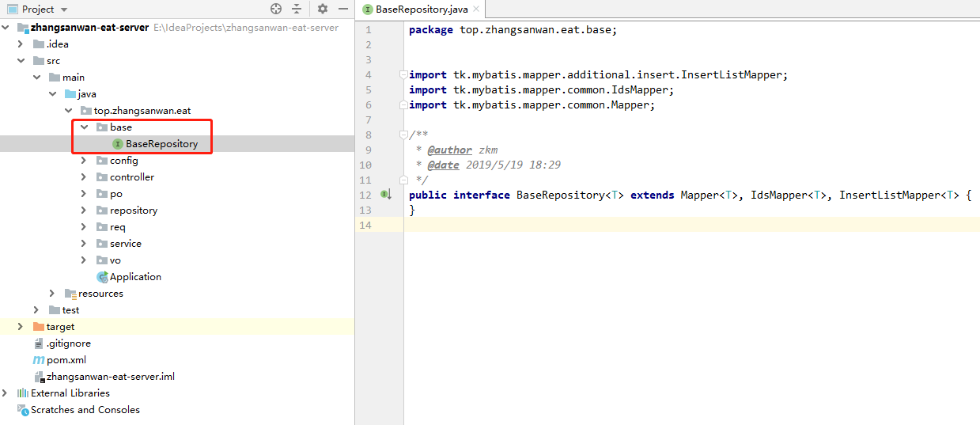Expand the service package arrow

(x=84, y=243)
